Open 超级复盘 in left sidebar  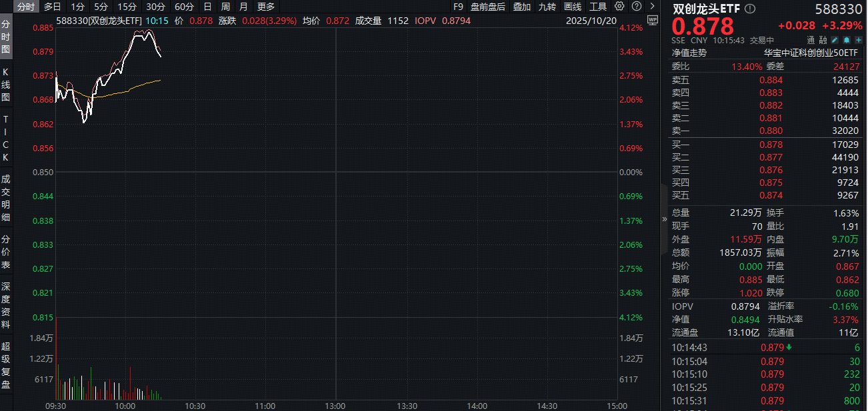(x=6, y=365)
